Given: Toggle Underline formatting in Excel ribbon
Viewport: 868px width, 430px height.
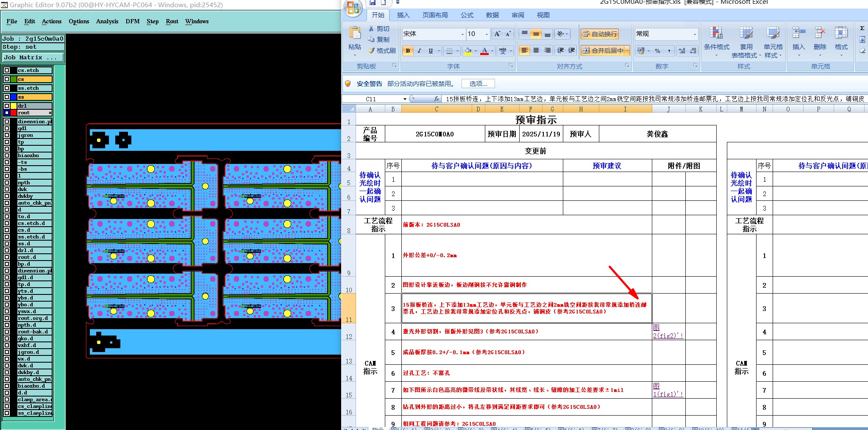Looking at the screenshot, I should click(431, 51).
